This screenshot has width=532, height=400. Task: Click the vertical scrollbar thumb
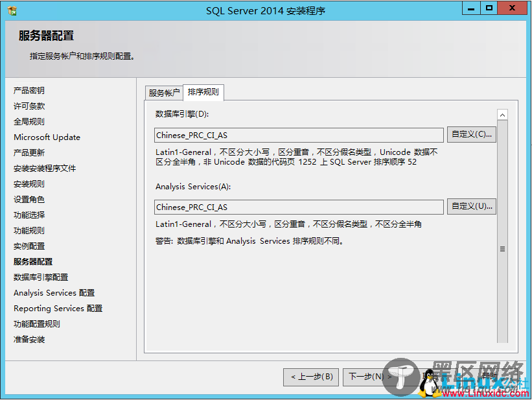point(502,231)
